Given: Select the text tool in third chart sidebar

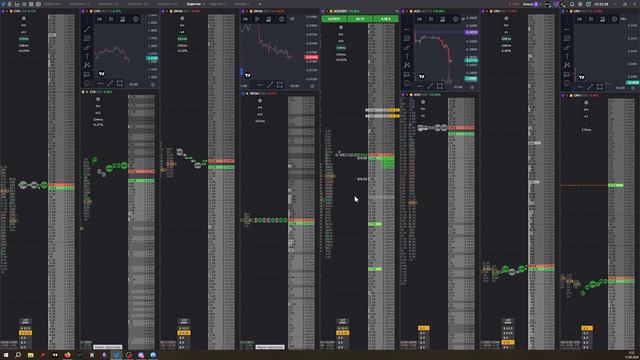Looking at the screenshot, I should tap(407, 56).
